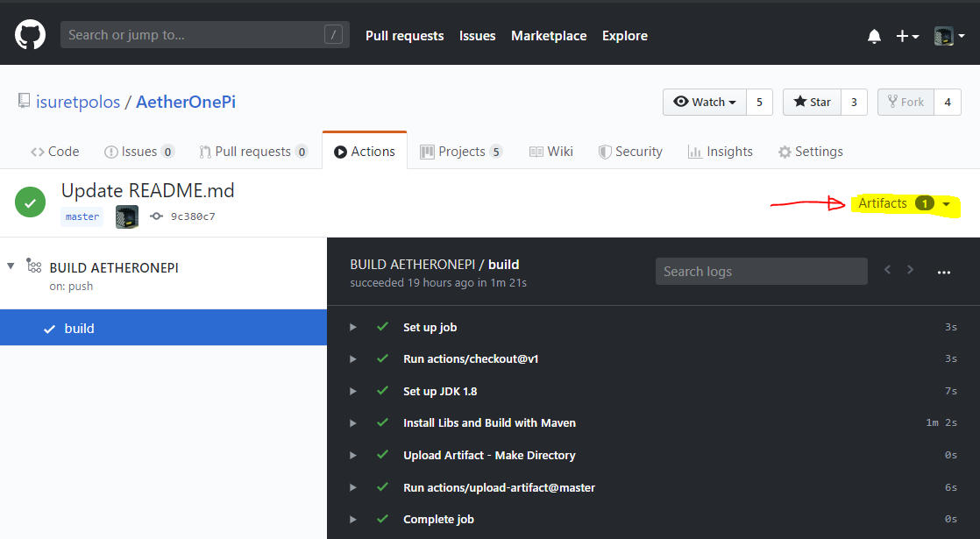Open the plus create-new menu
This screenshot has height=539, width=980.
pyautogui.click(x=906, y=36)
